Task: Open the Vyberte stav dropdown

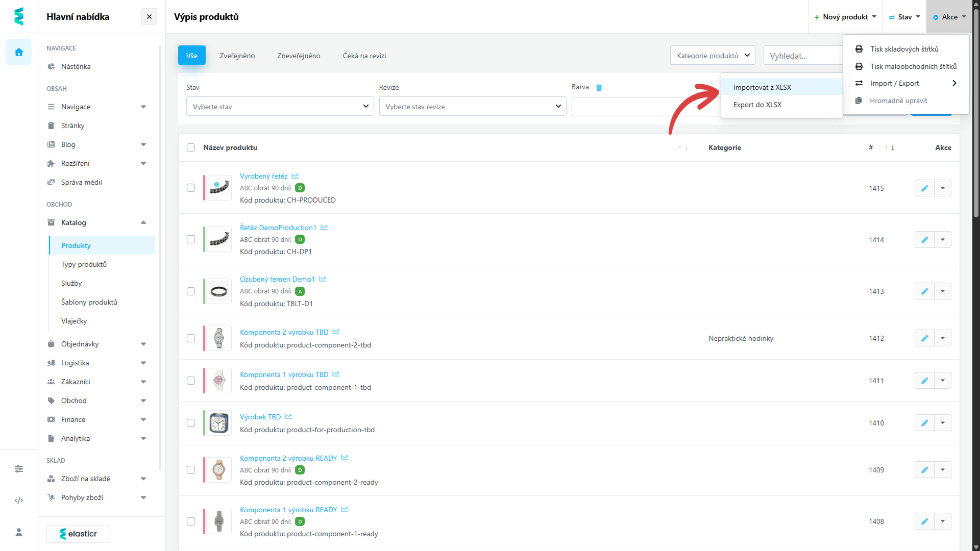Action: (280, 107)
